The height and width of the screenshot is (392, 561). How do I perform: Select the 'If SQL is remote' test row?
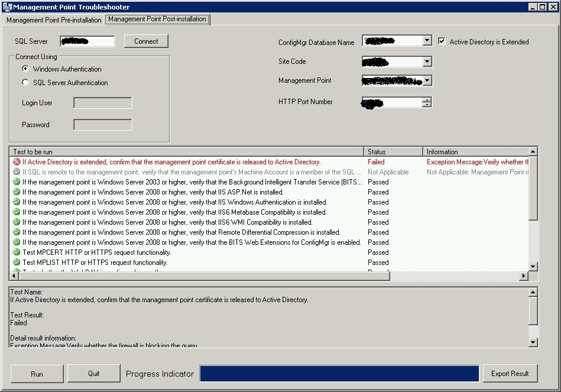(269, 172)
